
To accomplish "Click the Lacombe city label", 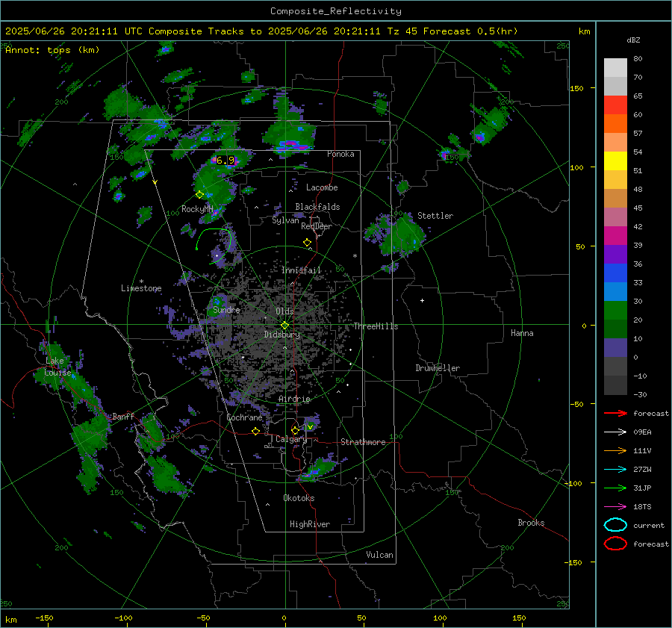I will 322,187.
